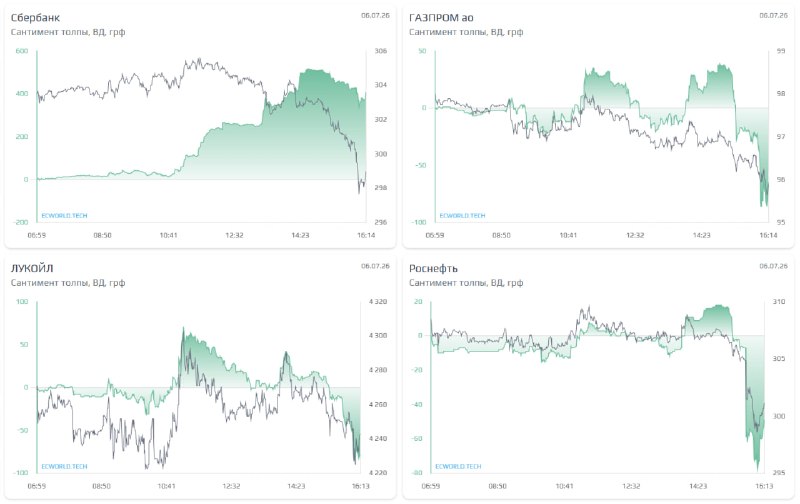Click the 4 320 price axis label on ЛУКОЙЛ
This screenshot has width=800, height=504.
[378, 301]
